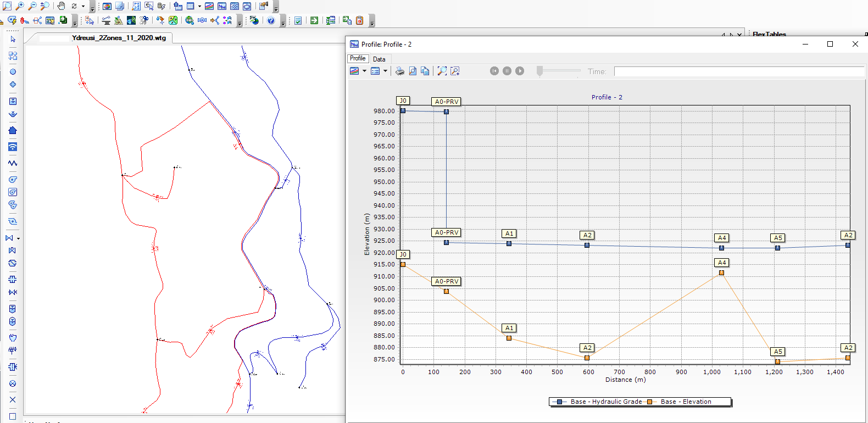Open the profile options list dropdown arrow
The width and height of the screenshot is (868, 423).
coord(385,71)
